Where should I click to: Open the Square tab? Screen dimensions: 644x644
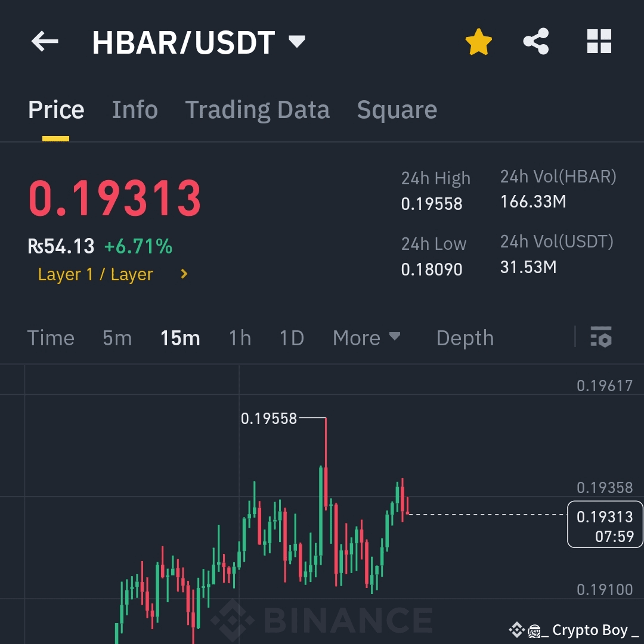(x=397, y=110)
